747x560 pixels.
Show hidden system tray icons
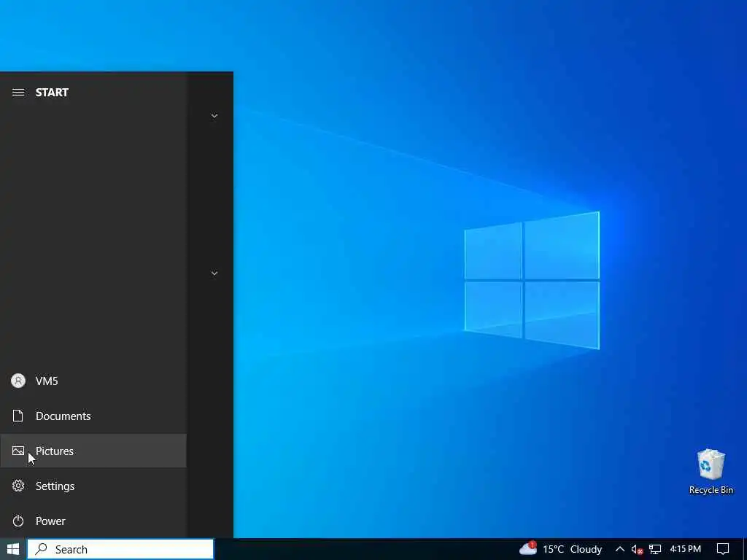point(619,549)
